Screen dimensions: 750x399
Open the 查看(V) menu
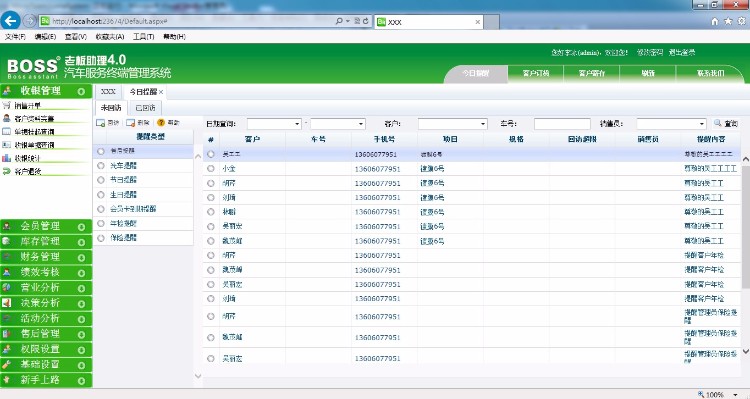[76, 36]
